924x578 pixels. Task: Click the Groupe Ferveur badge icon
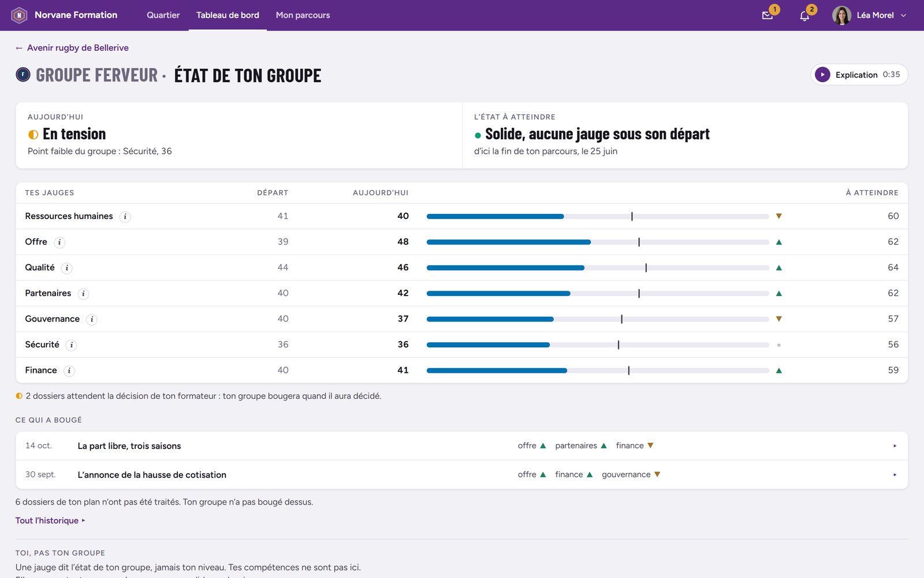point(23,75)
